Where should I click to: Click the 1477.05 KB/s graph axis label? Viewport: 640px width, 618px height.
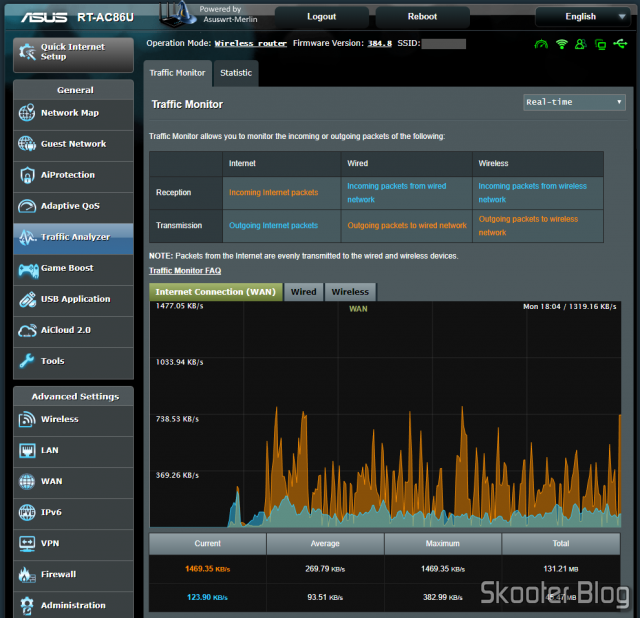pyautogui.click(x=180, y=306)
